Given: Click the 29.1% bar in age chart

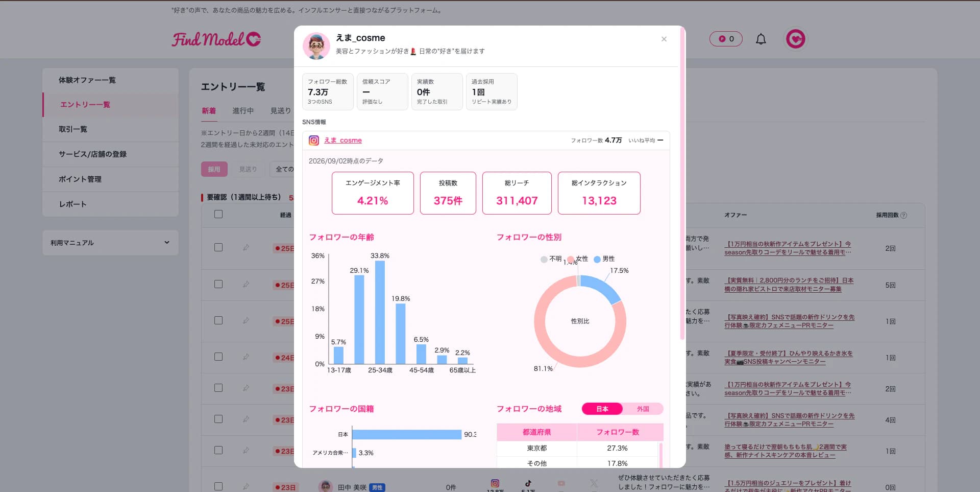Looking at the screenshot, I should coord(359,319).
